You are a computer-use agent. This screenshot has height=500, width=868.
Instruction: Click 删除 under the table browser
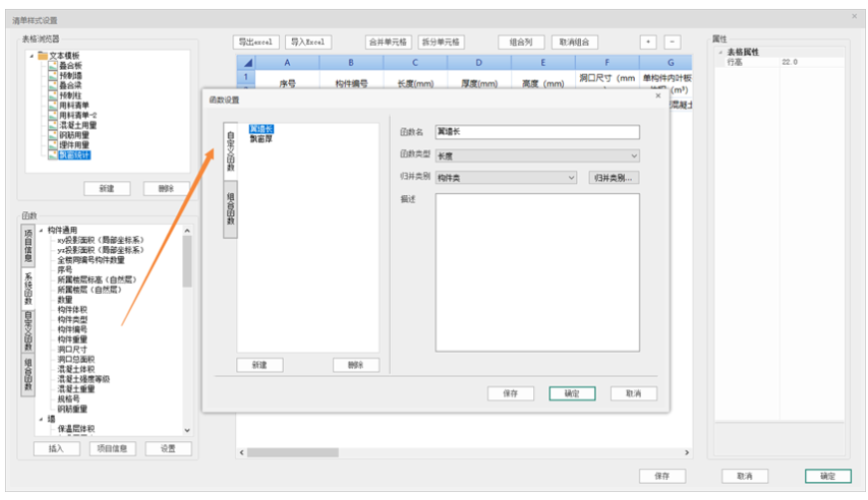tap(166, 188)
